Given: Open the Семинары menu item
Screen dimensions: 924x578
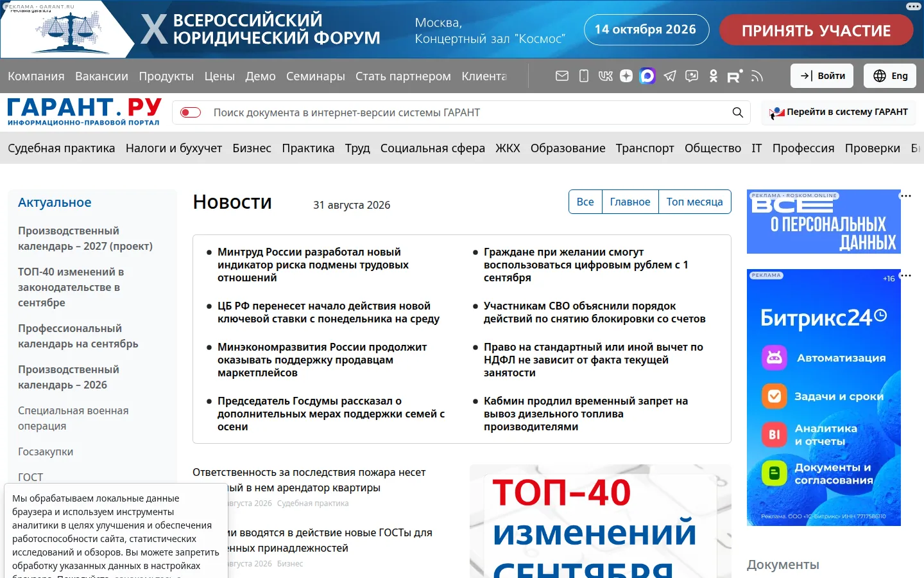Looking at the screenshot, I should click(316, 76).
